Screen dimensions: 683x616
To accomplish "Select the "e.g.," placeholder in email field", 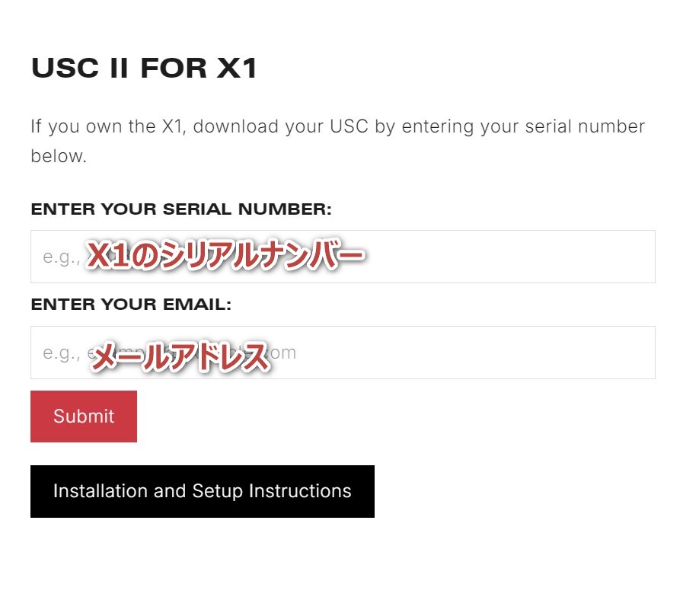I will click(x=61, y=353).
